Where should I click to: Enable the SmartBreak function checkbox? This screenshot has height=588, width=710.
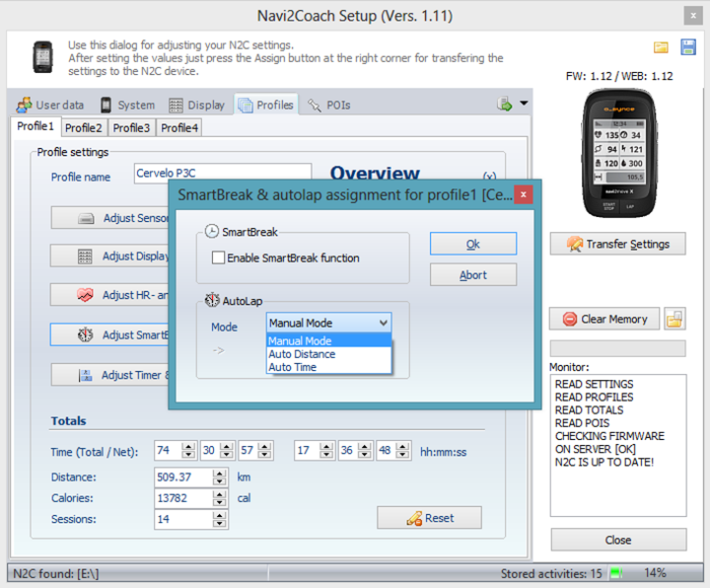pyautogui.click(x=218, y=257)
